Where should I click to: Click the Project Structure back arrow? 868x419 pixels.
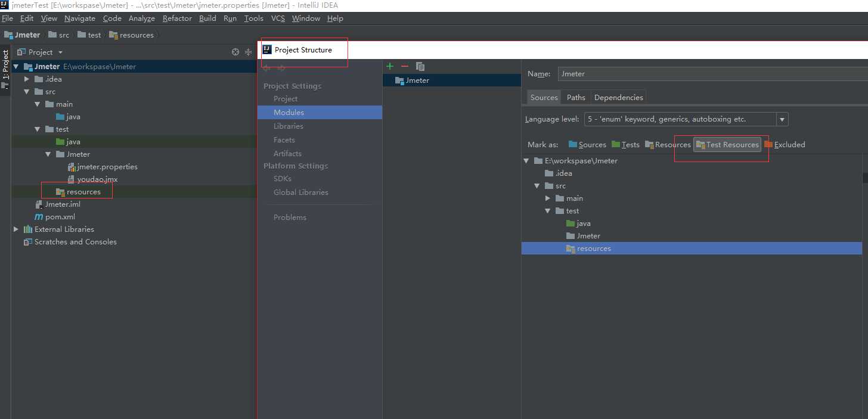pyautogui.click(x=266, y=67)
